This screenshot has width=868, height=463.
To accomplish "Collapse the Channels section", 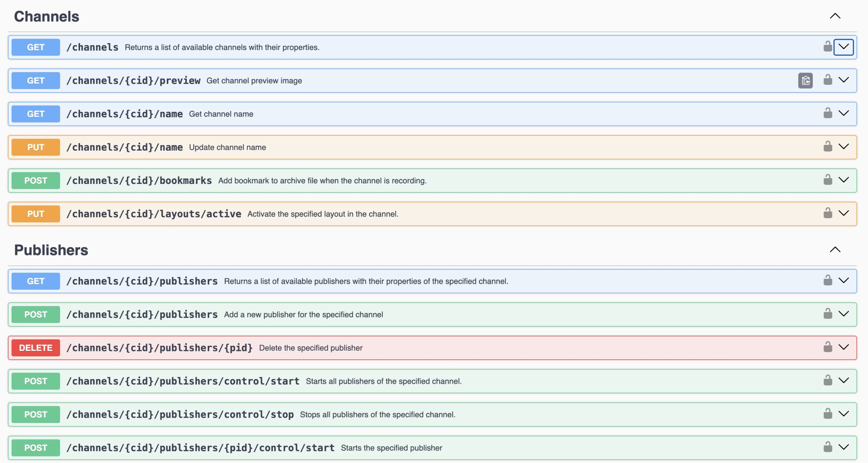I will point(835,16).
